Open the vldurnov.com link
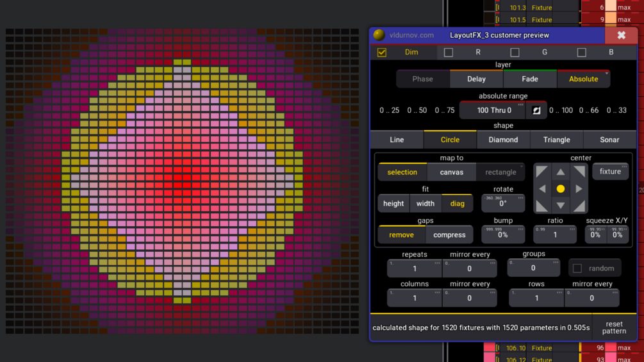644x362 pixels. click(x=411, y=35)
